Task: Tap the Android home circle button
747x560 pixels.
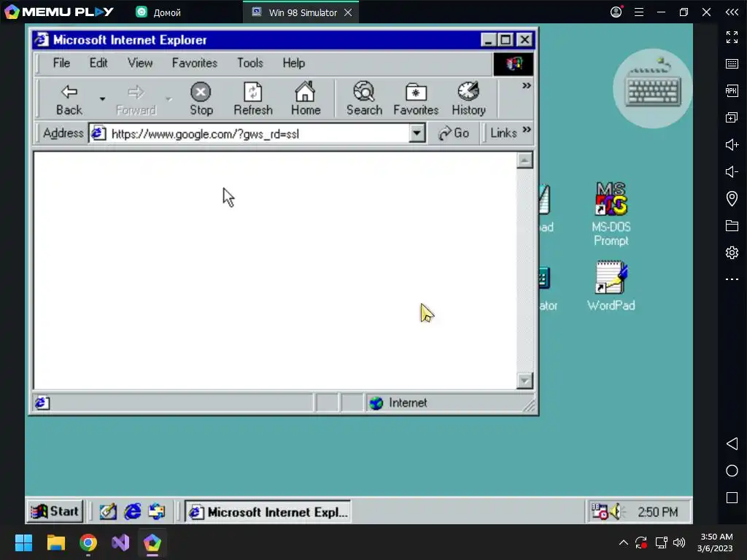Action: (x=732, y=470)
